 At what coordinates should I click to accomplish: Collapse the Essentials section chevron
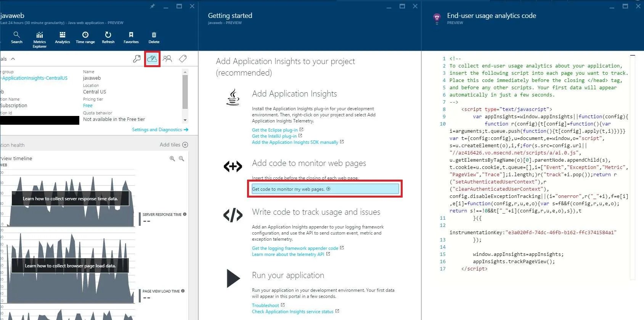(x=13, y=59)
